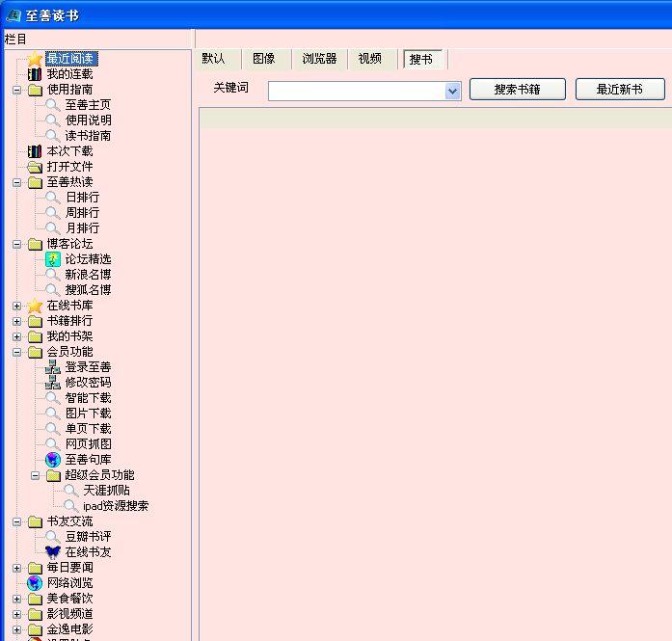Click the books icon next to 我的连载

pyautogui.click(x=35, y=74)
